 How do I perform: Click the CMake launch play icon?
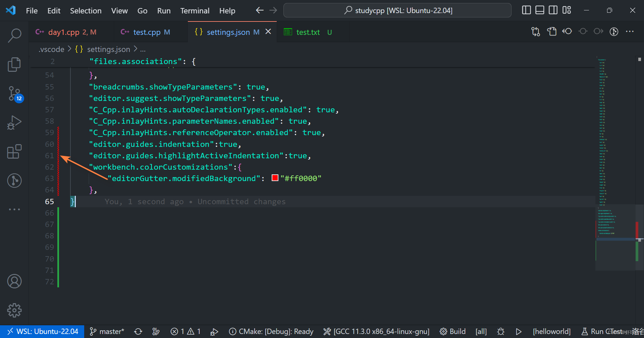[519, 331]
